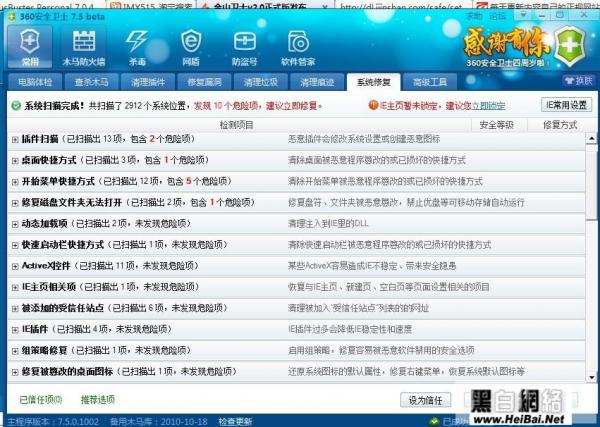Expand the ActiveX控件 row
The width and height of the screenshot is (600, 427).
(x=14, y=266)
